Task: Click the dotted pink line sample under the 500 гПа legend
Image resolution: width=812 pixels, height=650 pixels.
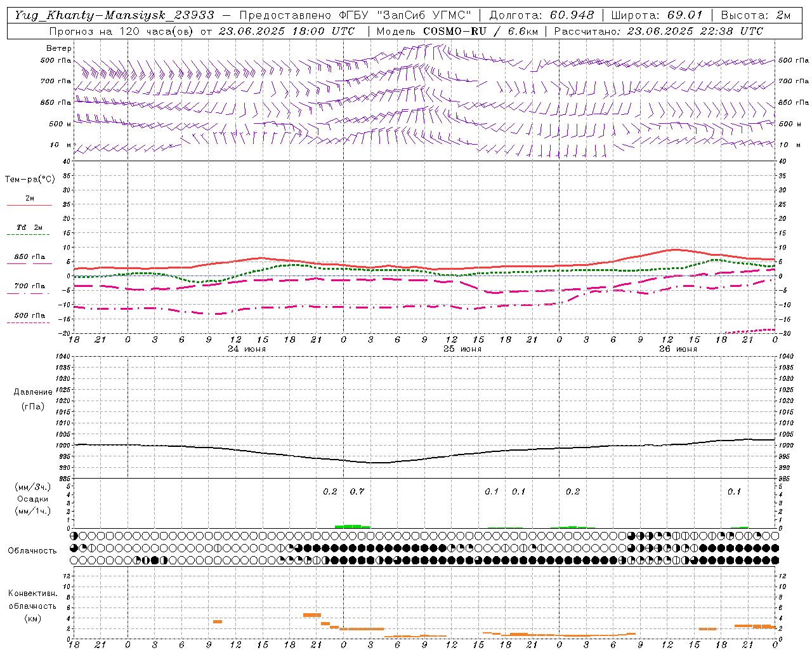Action: [x=29, y=323]
